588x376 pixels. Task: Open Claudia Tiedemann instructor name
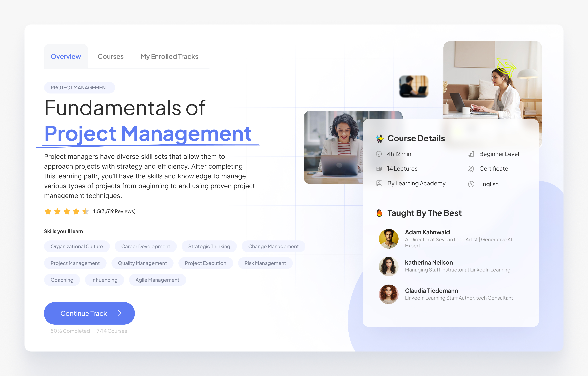[431, 291]
